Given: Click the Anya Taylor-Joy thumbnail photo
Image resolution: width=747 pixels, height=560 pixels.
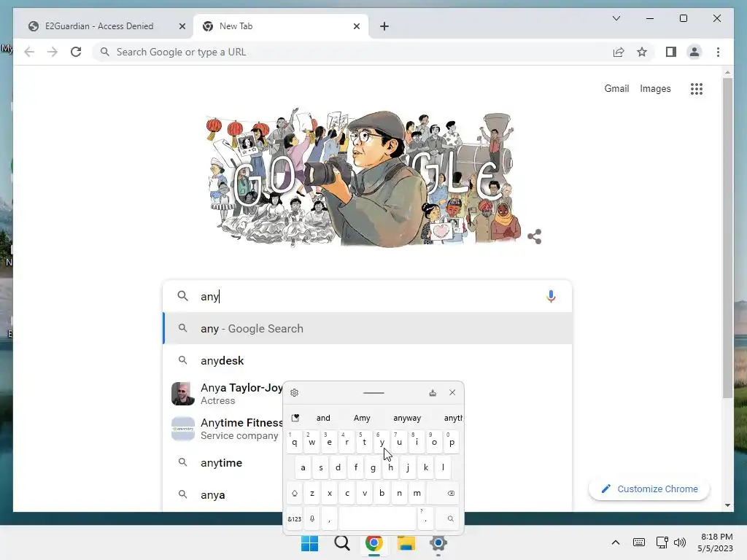Looking at the screenshot, I should [x=183, y=394].
